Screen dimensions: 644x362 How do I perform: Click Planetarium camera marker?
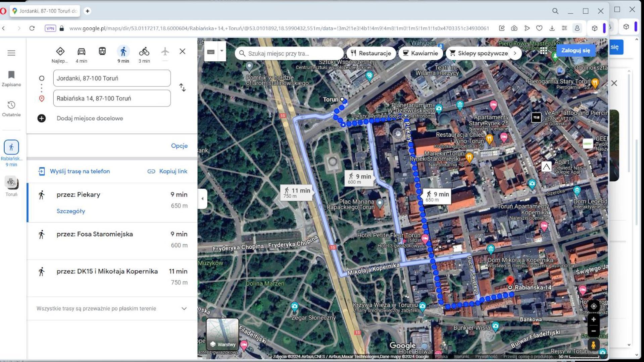(x=439, y=108)
